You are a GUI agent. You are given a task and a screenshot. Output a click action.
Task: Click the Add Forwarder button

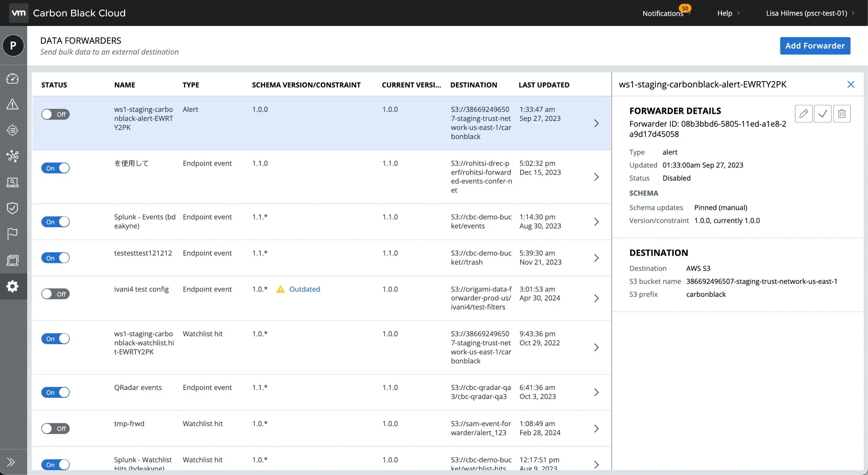[815, 46]
